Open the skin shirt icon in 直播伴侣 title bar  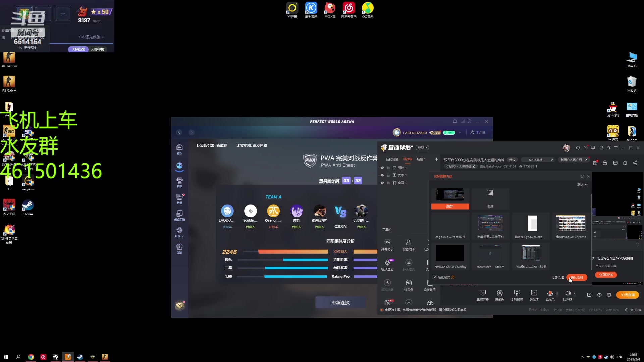tap(609, 148)
